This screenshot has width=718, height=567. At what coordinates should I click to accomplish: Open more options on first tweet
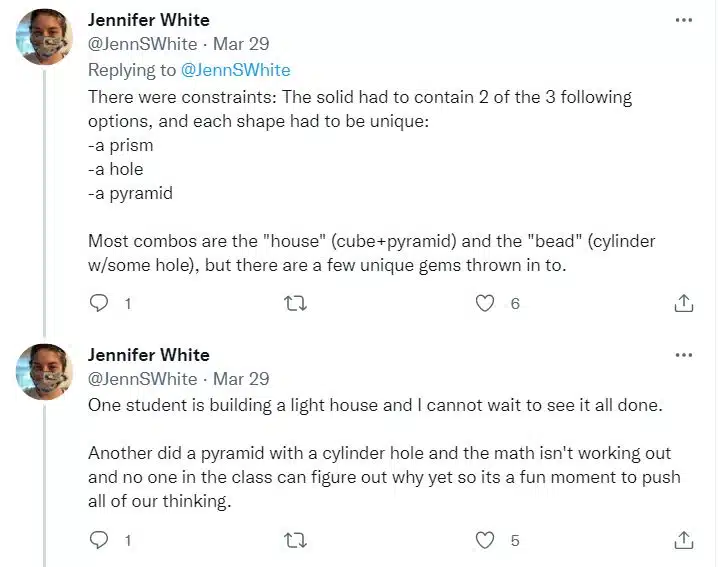(x=684, y=20)
